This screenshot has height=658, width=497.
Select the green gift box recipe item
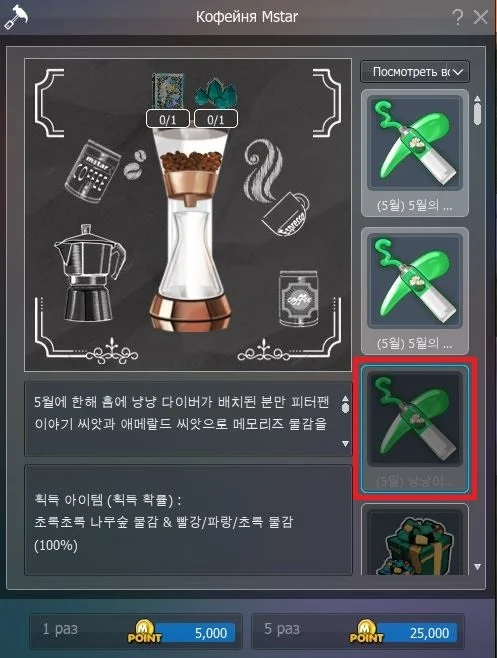415,539
